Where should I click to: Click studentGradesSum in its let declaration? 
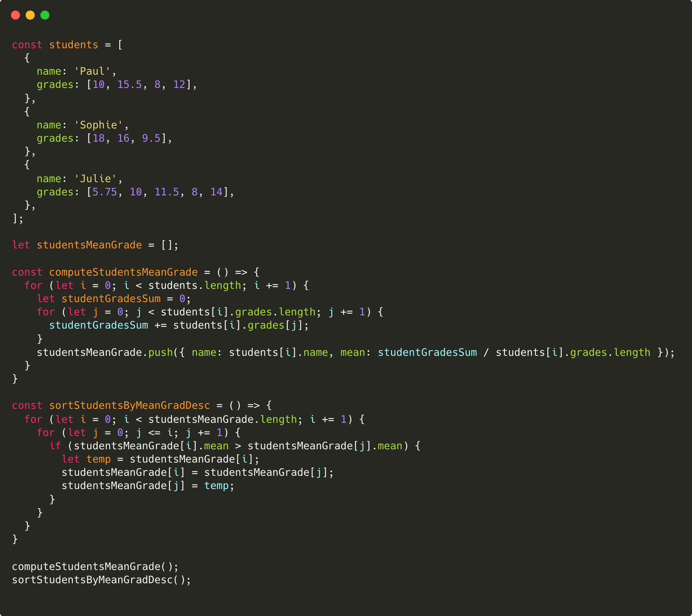(x=111, y=299)
